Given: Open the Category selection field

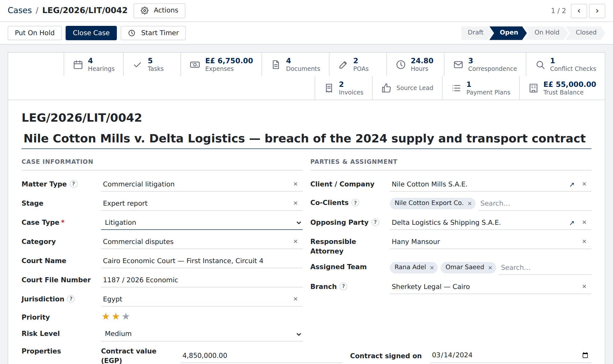Looking at the screenshot, I should tap(202, 242).
